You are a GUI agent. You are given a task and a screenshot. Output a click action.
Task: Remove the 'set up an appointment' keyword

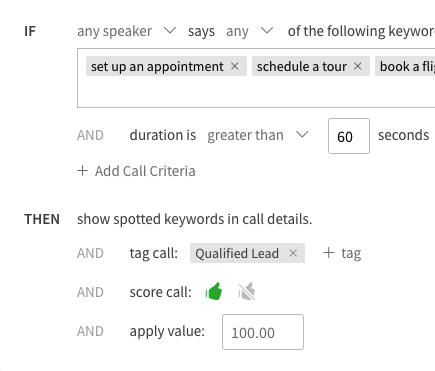click(235, 66)
